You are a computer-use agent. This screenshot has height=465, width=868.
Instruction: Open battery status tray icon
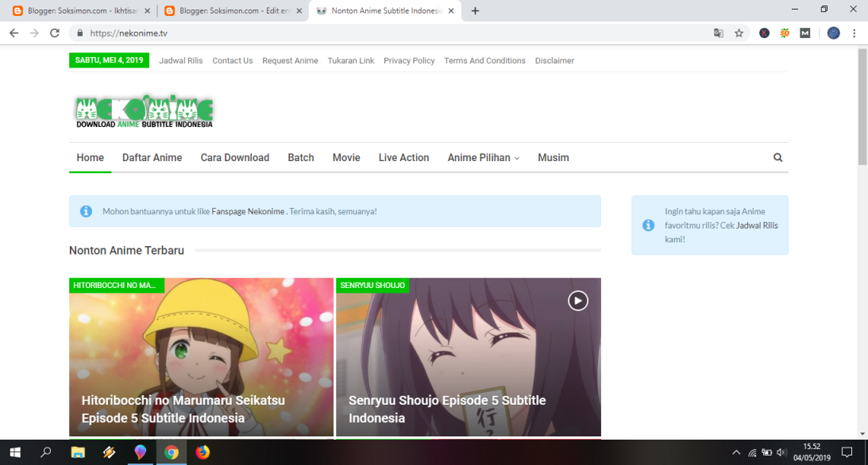(766, 452)
